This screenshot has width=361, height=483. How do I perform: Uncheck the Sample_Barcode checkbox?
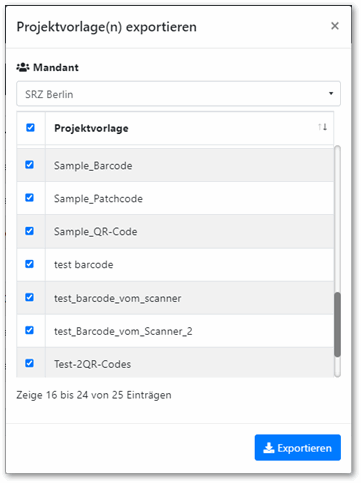tap(29, 164)
